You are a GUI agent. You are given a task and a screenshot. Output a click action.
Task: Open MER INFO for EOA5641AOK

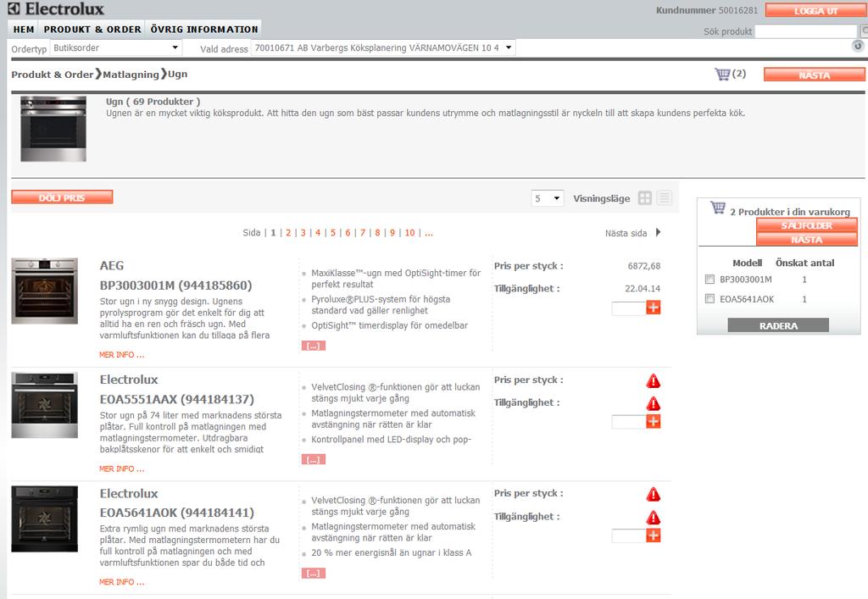[x=122, y=582]
